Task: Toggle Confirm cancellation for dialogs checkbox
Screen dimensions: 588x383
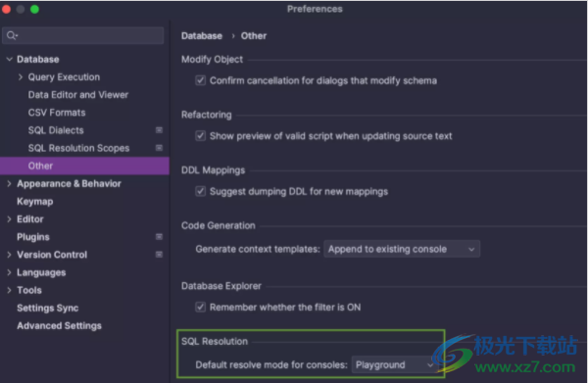Action: [201, 80]
